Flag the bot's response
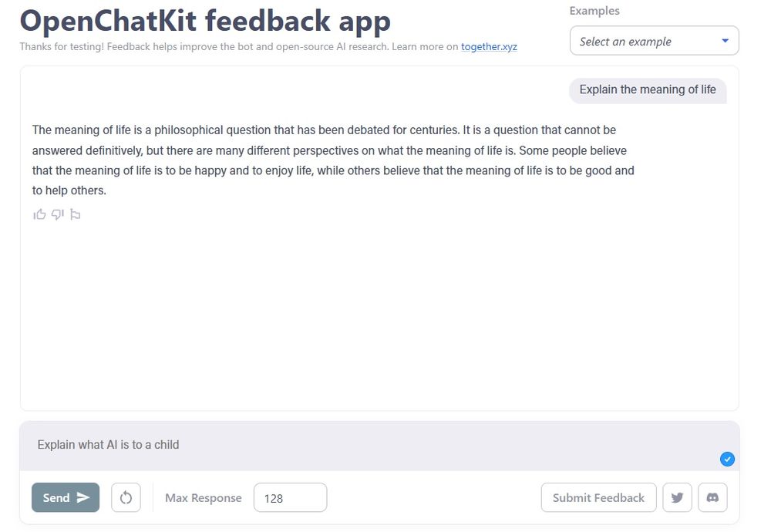Viewport: 771px width, 532px height. [x=75, y=214]
